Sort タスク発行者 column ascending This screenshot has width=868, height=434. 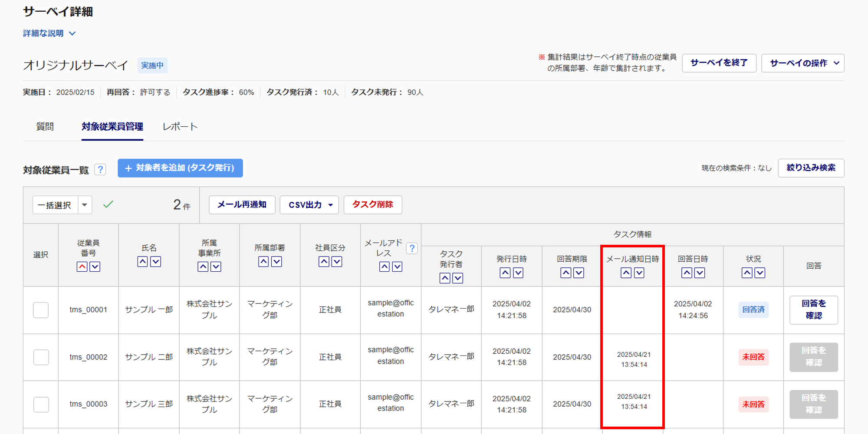point(445,278)
